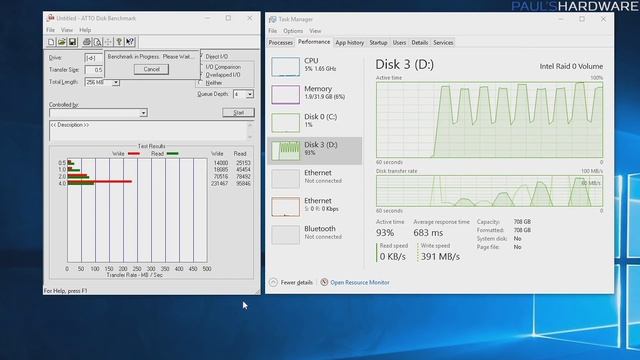Open the Controlled by dropdown
The image size is (640, 360).
(x=143, y=113)
